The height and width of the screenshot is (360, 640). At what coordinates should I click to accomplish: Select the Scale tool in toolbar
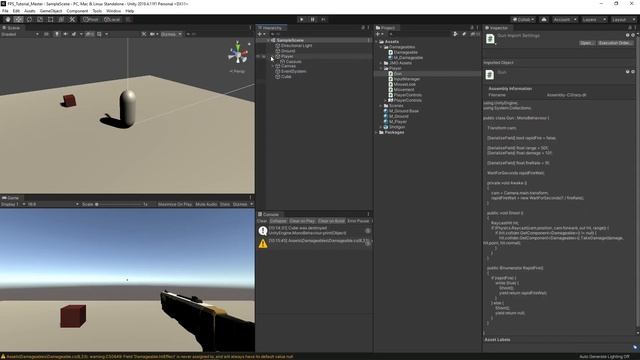click(x=40, y=20)
